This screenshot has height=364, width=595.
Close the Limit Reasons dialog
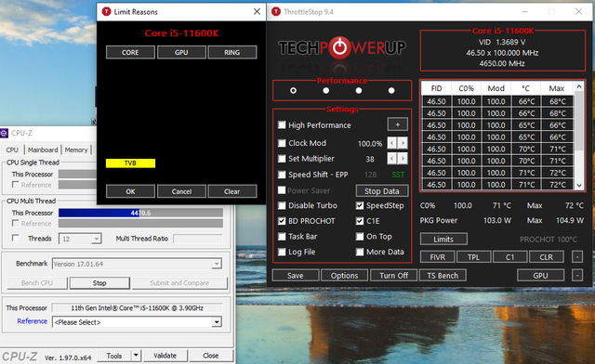pos(257,12)
